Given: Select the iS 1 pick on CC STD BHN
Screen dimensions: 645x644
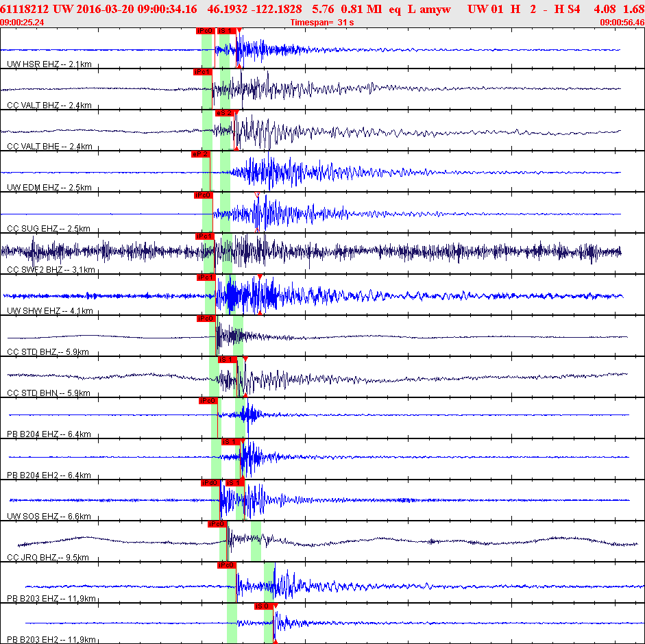Looking at the screenshot, I should (228, 360).
